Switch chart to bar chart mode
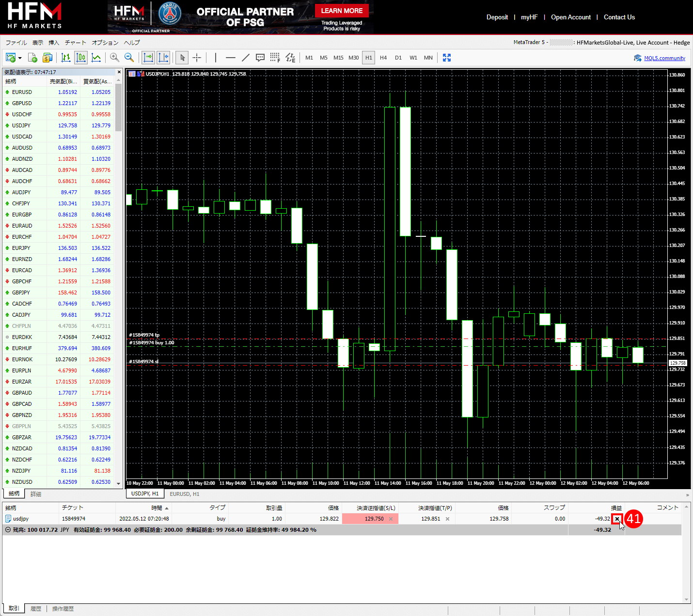 [66, 58]
